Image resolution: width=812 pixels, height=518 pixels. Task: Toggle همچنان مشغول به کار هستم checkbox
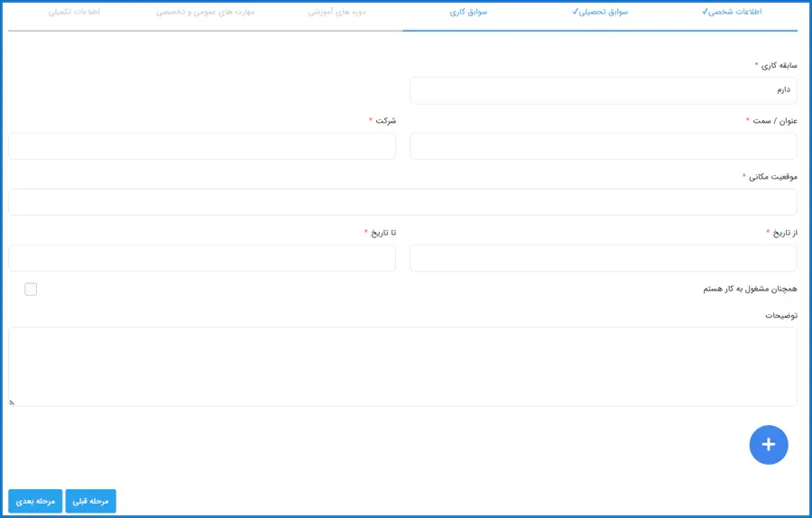click(31, 289)
